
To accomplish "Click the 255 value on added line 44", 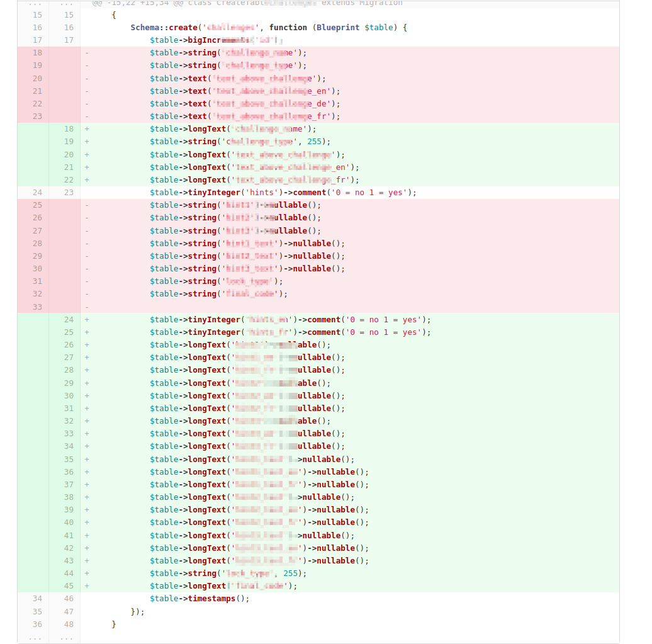I will point(290,573).
